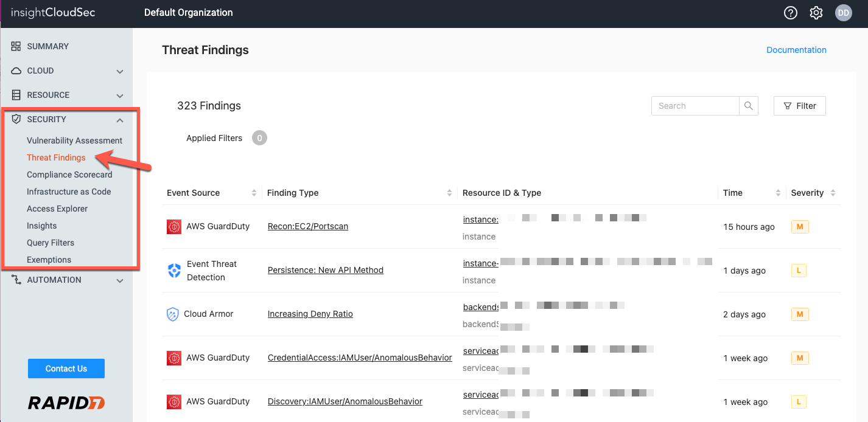
Task: Open the settings gear icon
Action: pyautogui.click(x=816, y=13)
